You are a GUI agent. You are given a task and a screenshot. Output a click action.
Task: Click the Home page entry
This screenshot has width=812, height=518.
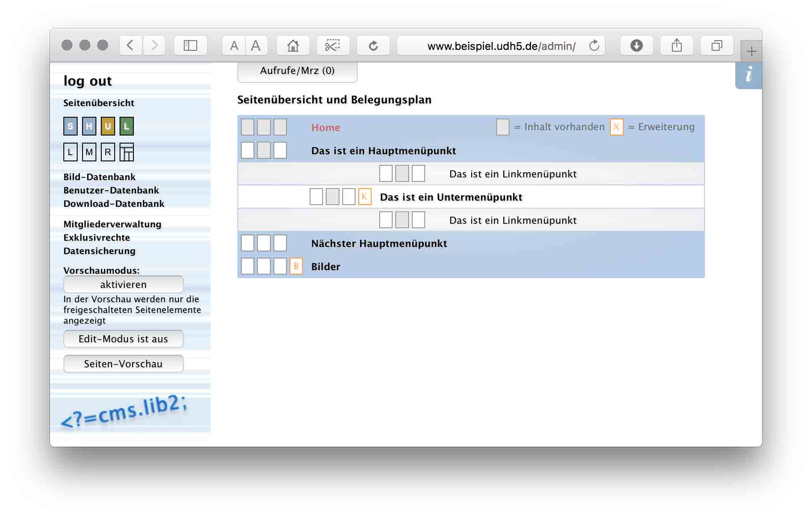(325, 127)
